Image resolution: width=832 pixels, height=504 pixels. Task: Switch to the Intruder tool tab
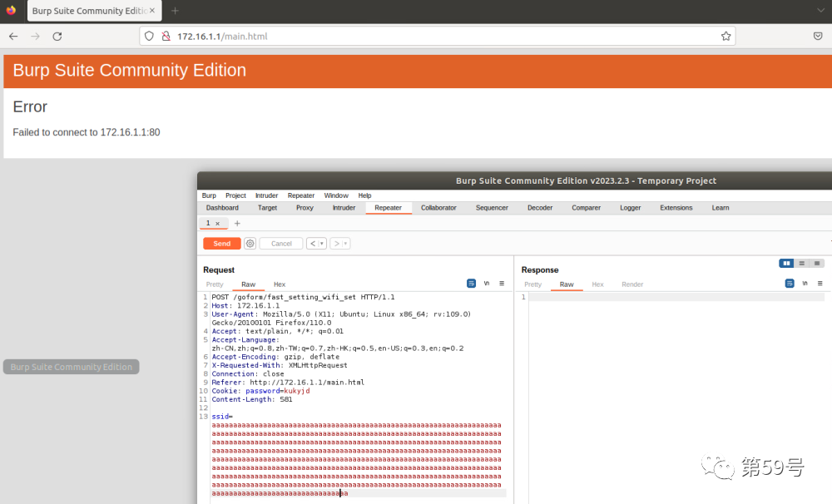[x=344, y=208]
